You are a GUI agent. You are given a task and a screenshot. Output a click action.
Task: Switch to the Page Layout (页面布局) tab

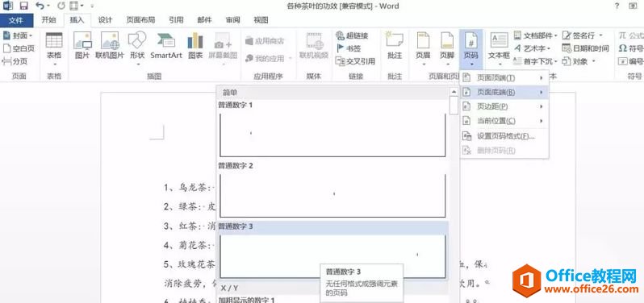pyautogui.click(x=140, y=20)
